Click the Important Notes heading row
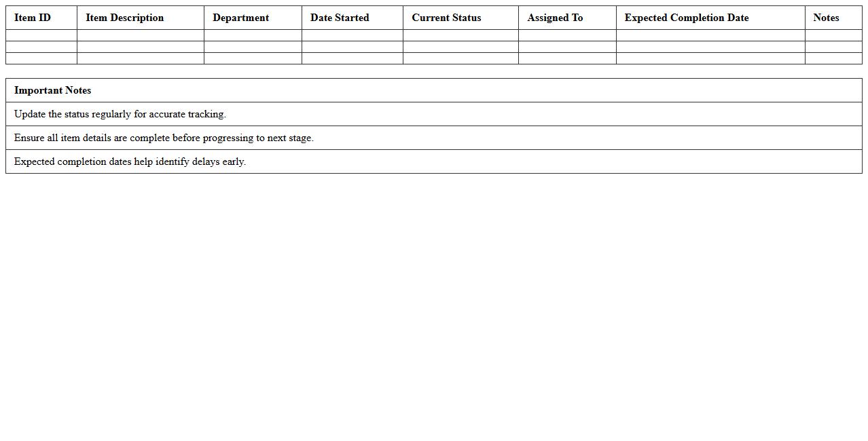This screenshot has width=868, height=441. click(x=433, y=90)
